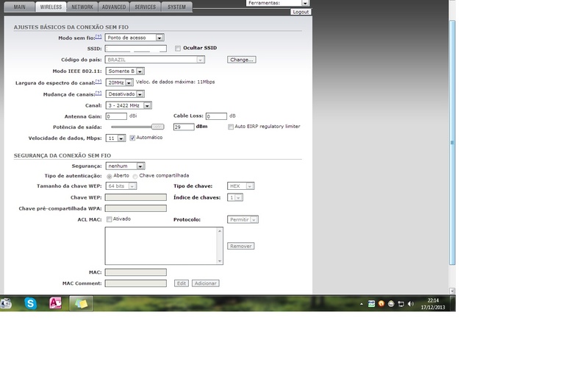
Task: Click the Change... country code button
Action: 242,60
